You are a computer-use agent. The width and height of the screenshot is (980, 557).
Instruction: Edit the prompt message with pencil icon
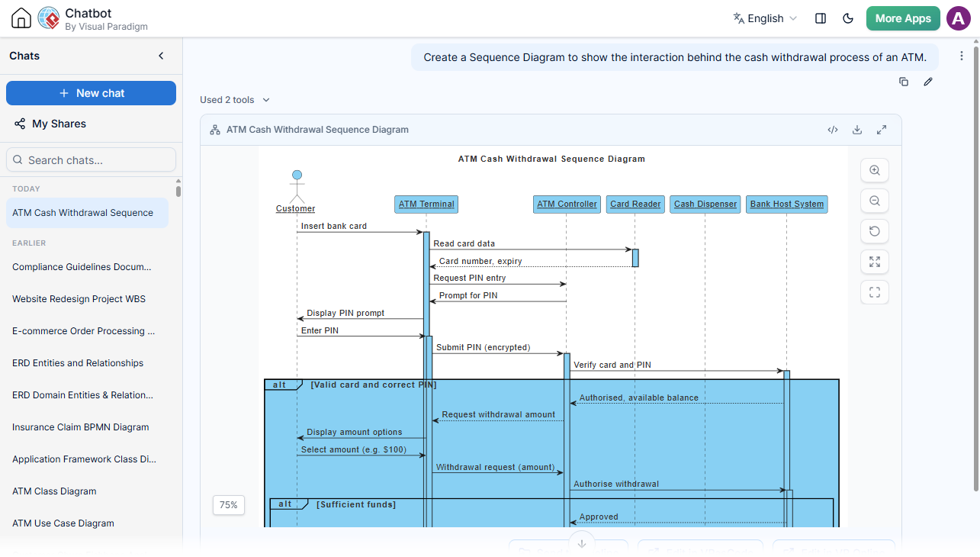[928, 82]
